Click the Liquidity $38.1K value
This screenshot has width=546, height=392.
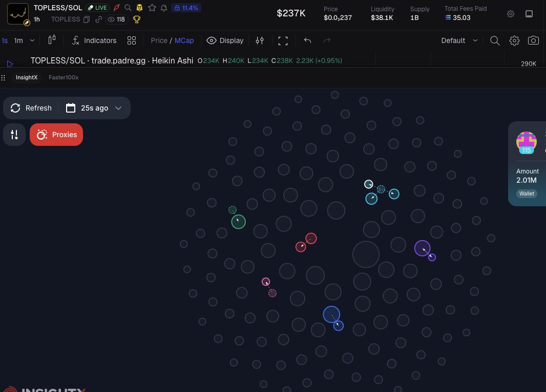(x=382, y=18)
